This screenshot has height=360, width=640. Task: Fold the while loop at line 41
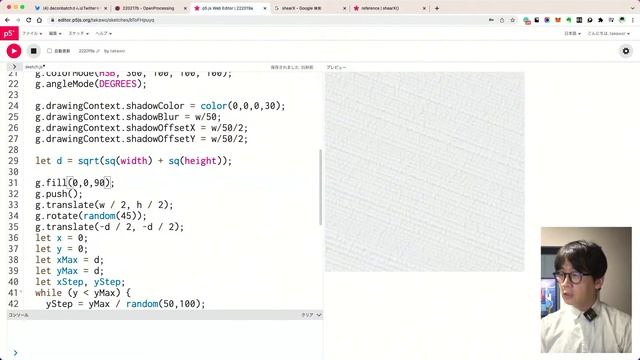21,293
